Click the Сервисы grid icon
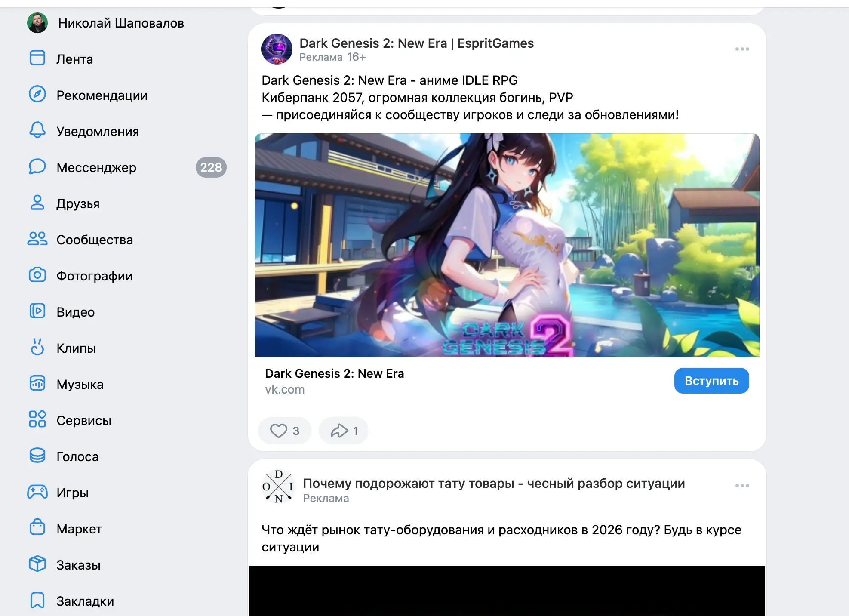Viewport: 849px width, 616px height. point(37,419)
